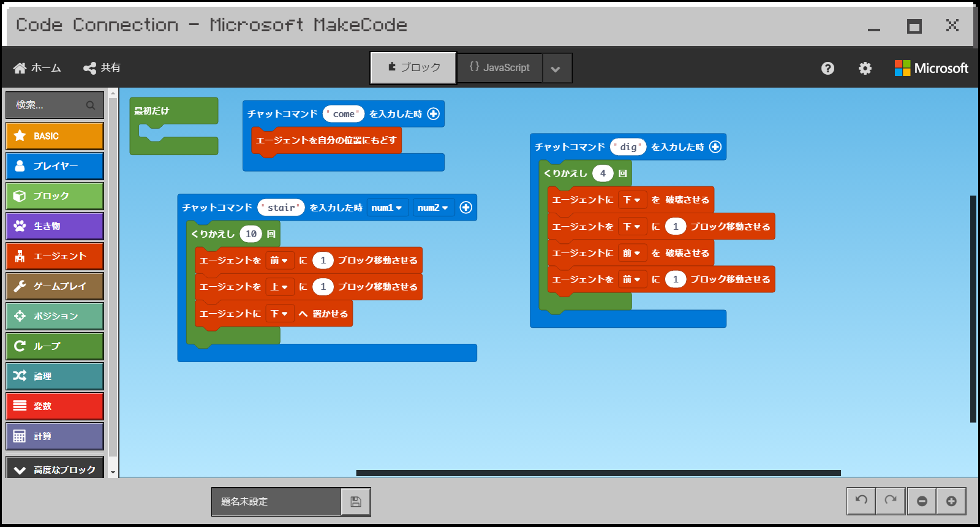Viewport: 980px width, 527px height.
Task: Maximize the Code Connection window
Action: 914,26
